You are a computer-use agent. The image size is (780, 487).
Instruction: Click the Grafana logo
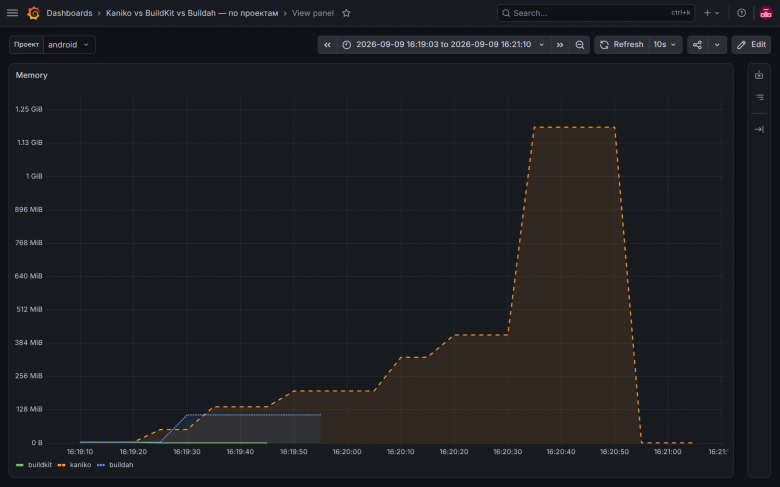33,13
